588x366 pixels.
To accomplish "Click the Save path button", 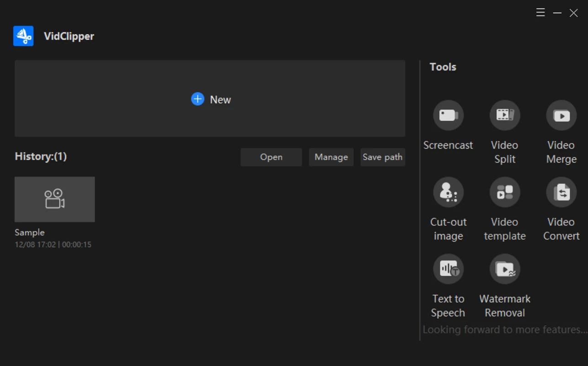I will pyautogui.click(x=383, y=157).
